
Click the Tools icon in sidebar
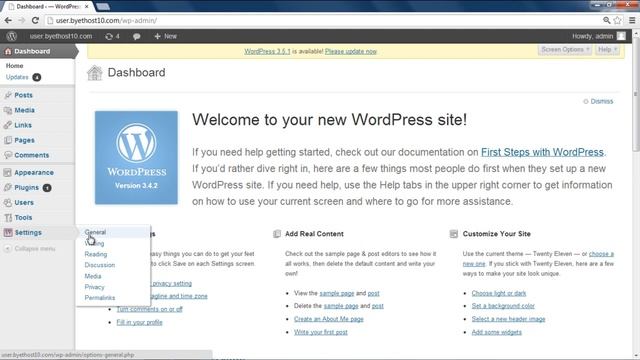click(x=8, y=218)
